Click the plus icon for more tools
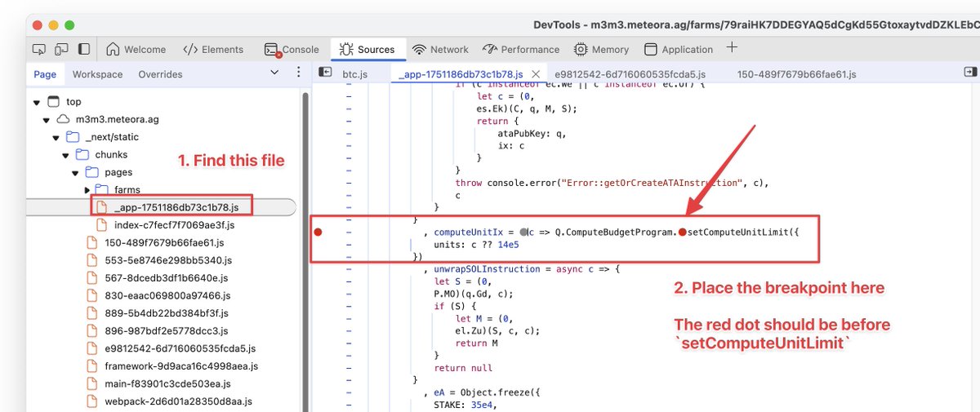This screenshot has height=412, width=980. coord(732,48)
